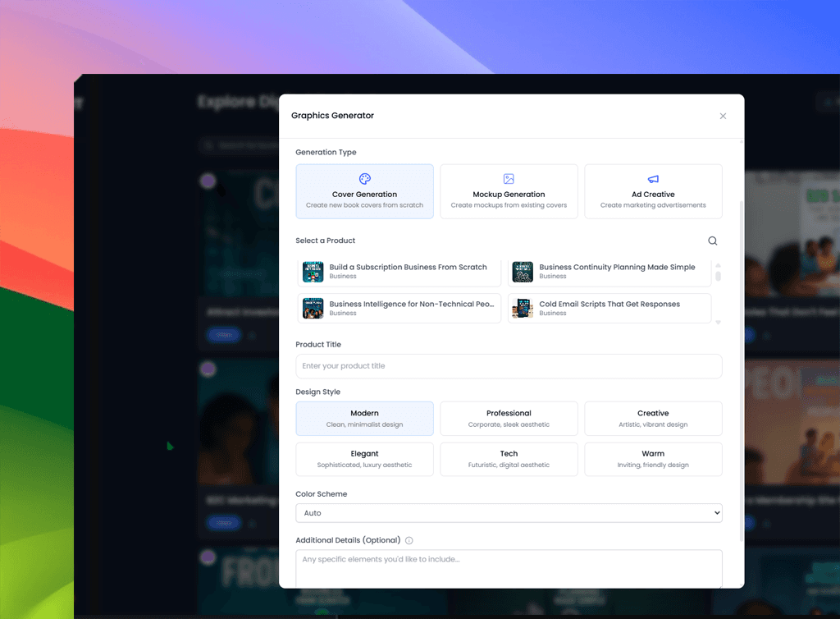Click into Additional Details text area

point(509,569)
